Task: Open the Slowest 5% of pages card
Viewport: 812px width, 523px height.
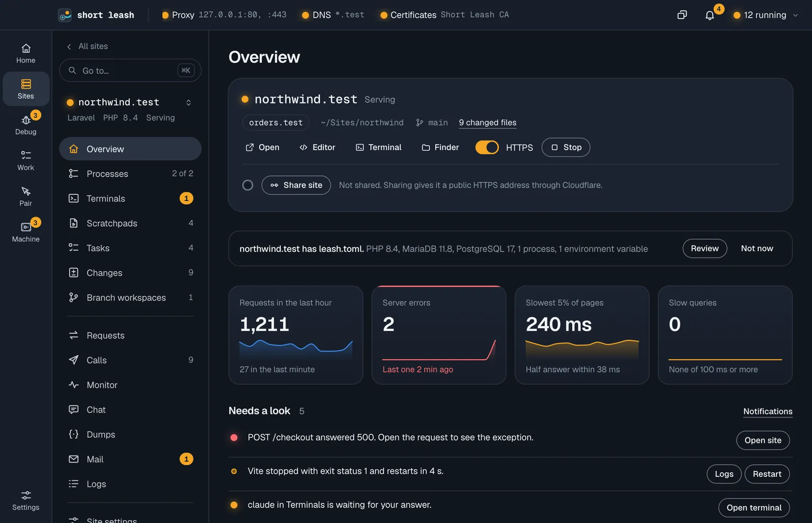Action: [x=582, y=335]
